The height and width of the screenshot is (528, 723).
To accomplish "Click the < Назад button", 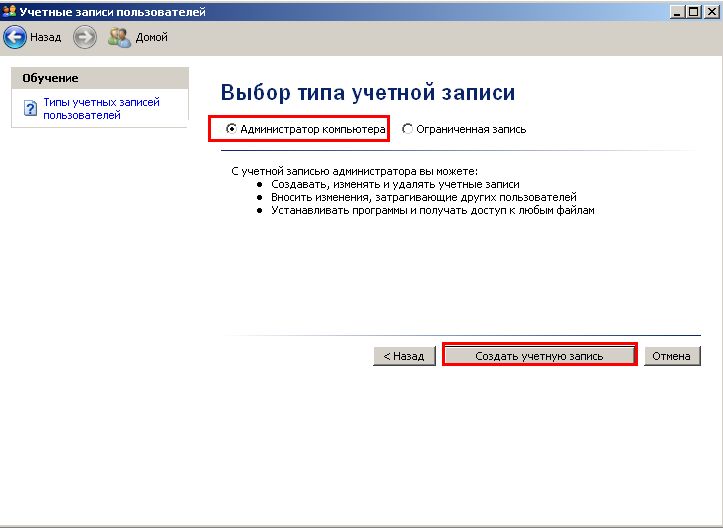I will tap(404, 356).
